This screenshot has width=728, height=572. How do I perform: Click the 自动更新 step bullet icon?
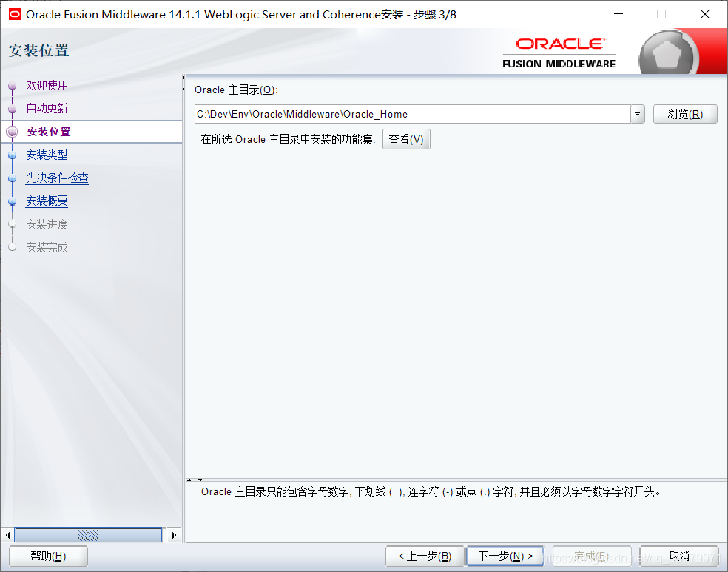click(13, 109)
